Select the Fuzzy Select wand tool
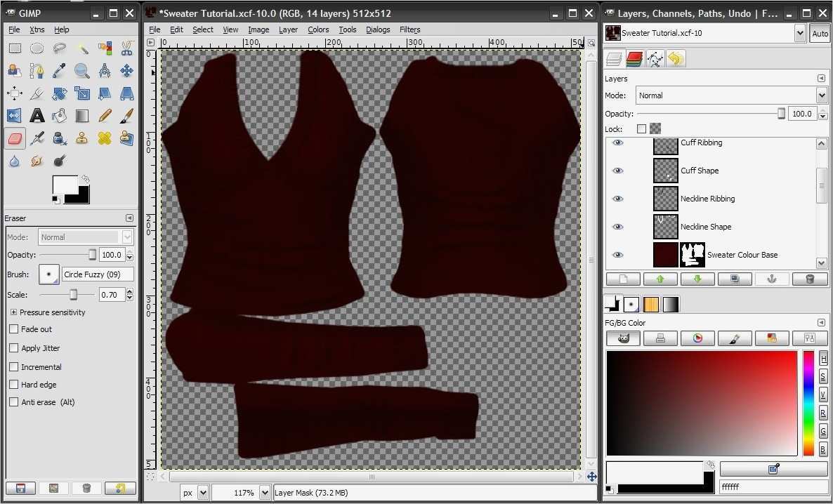The width and height of the screenshot is (833, 504). [x=81, y=48]
